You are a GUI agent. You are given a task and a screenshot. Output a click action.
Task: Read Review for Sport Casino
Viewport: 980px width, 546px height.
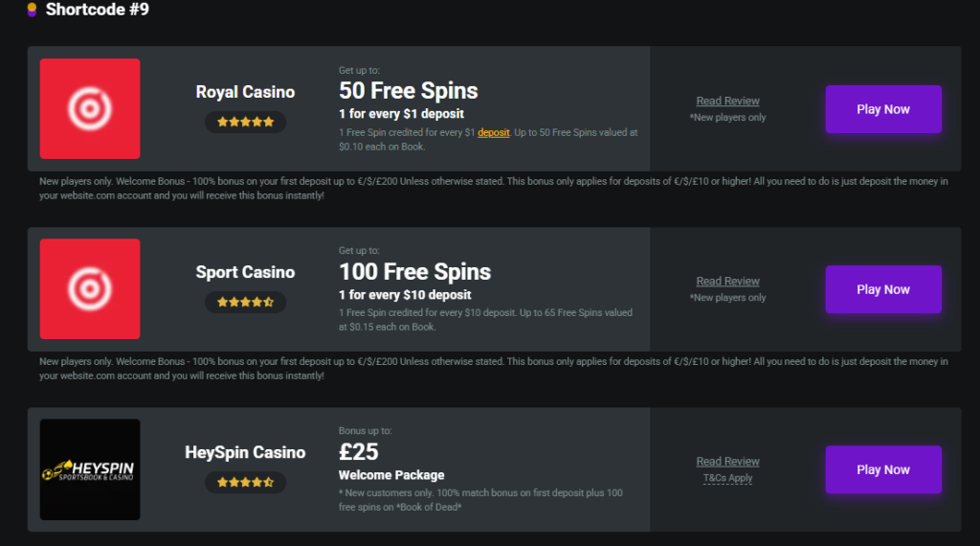pos(727,281)
